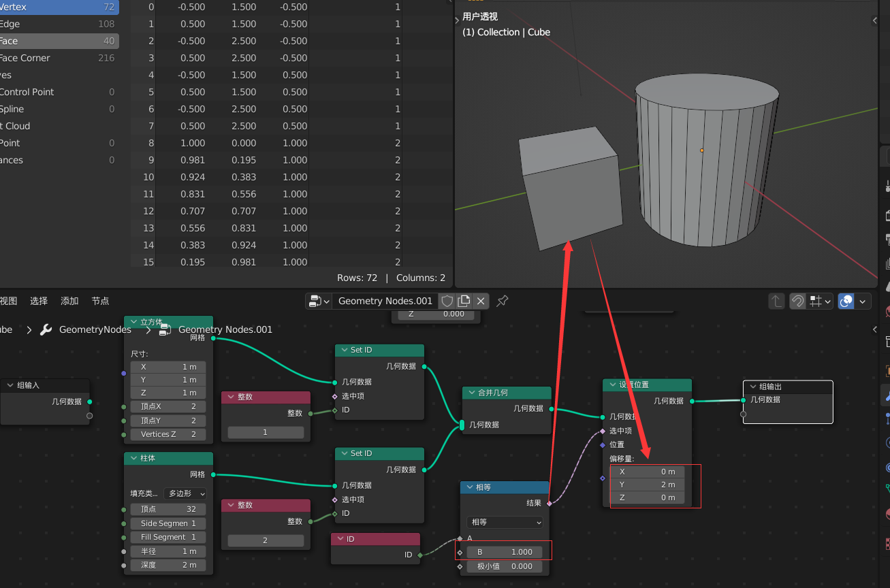890x588 pixels.
Task: Open the 多边形 fill type dropdown
Action: 185,493
